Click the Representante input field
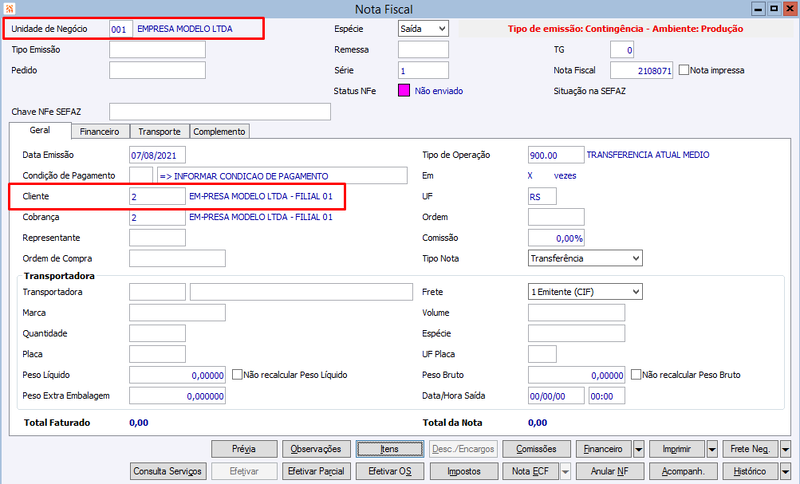 [157, 238]
